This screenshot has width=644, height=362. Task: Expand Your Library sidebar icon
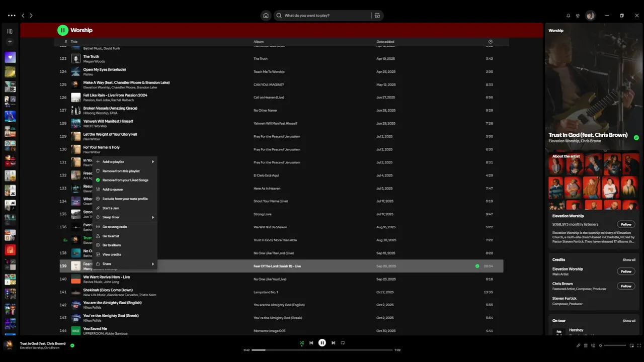coord(10,31)
